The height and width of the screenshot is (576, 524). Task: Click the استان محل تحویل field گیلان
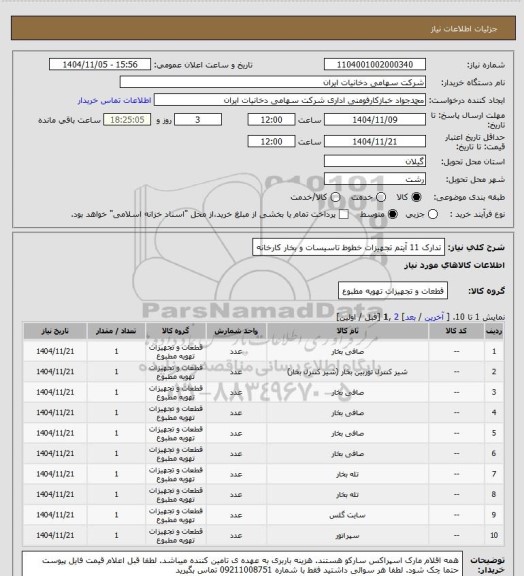click(x=375, y=161)
